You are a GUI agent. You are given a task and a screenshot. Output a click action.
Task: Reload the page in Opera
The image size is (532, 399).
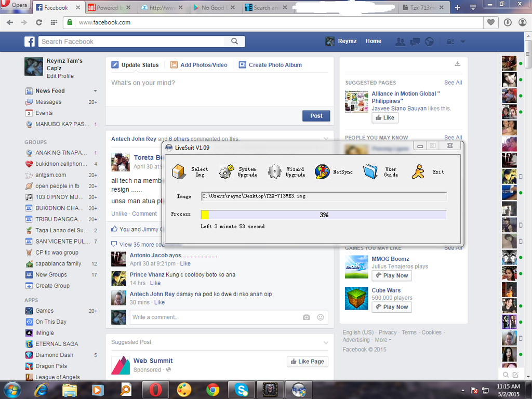(x=39, y=22)
